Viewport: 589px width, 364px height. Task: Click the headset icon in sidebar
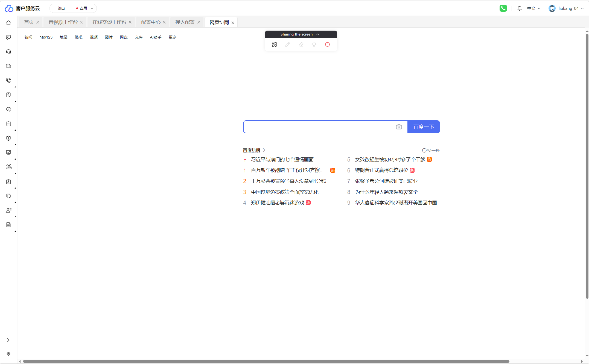coord(8,52)
